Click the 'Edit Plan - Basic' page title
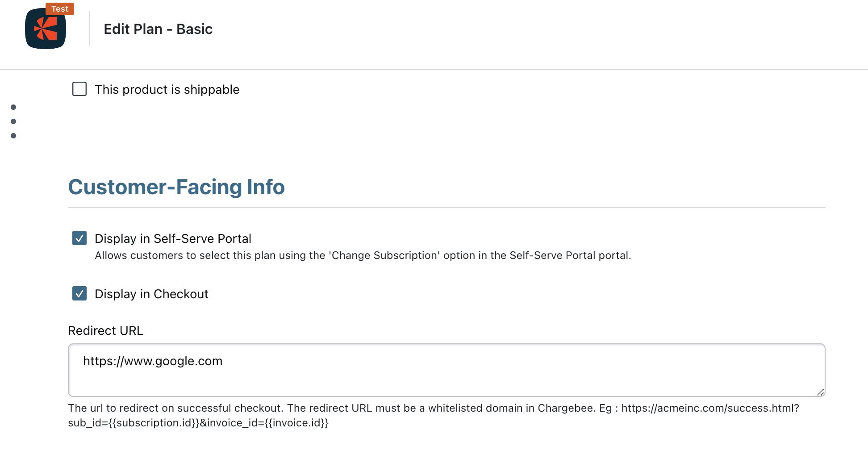Viewport: 868px width, 459px height. tap(158, 29)
